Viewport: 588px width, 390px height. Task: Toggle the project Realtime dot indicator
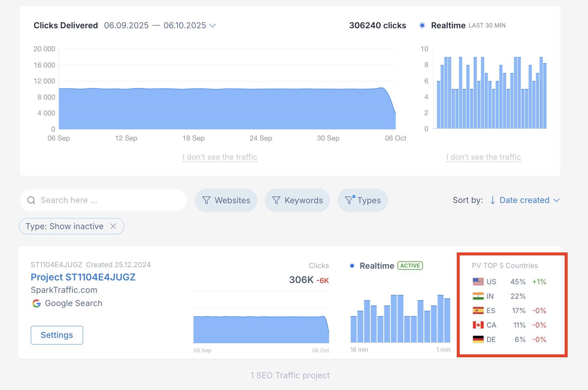(352, 266)
